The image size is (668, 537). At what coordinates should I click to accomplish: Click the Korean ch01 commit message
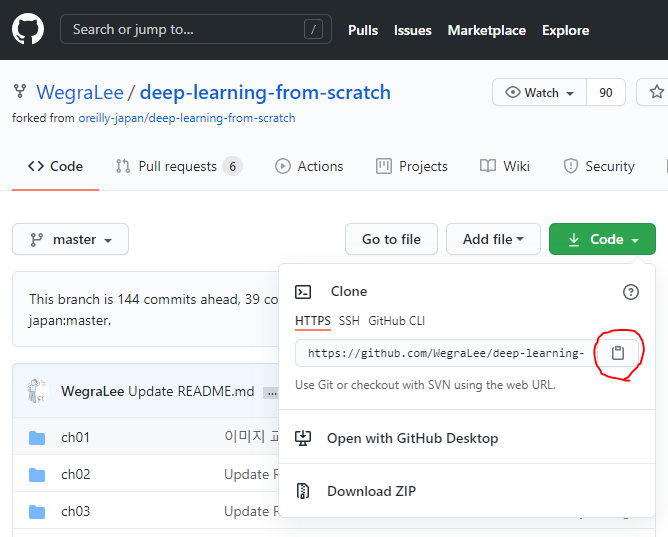[251, 436]
